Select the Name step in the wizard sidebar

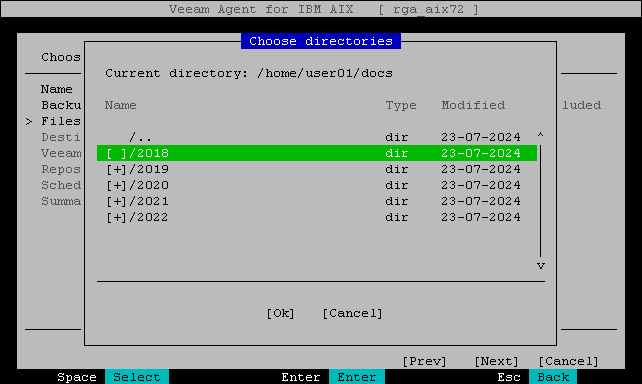click(x=57, y=89)
